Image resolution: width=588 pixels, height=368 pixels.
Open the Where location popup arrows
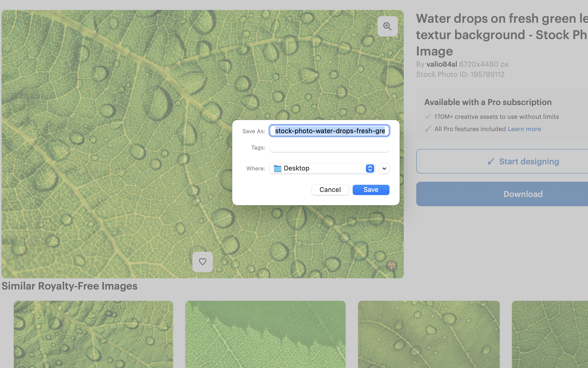tap(370, 168)
